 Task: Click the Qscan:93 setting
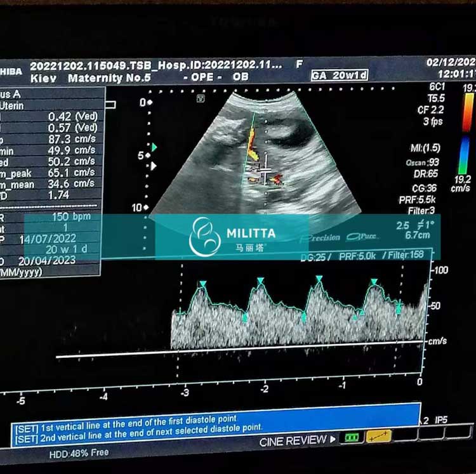[422, 162]
